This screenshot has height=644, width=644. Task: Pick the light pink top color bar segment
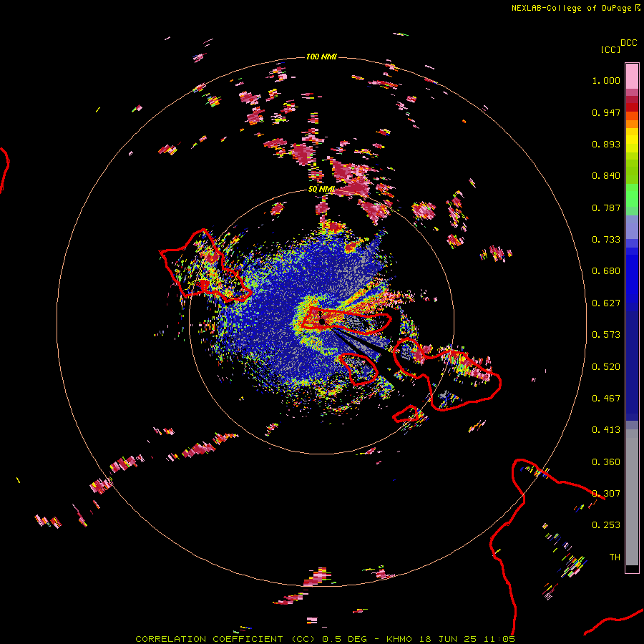pos(632,76)
